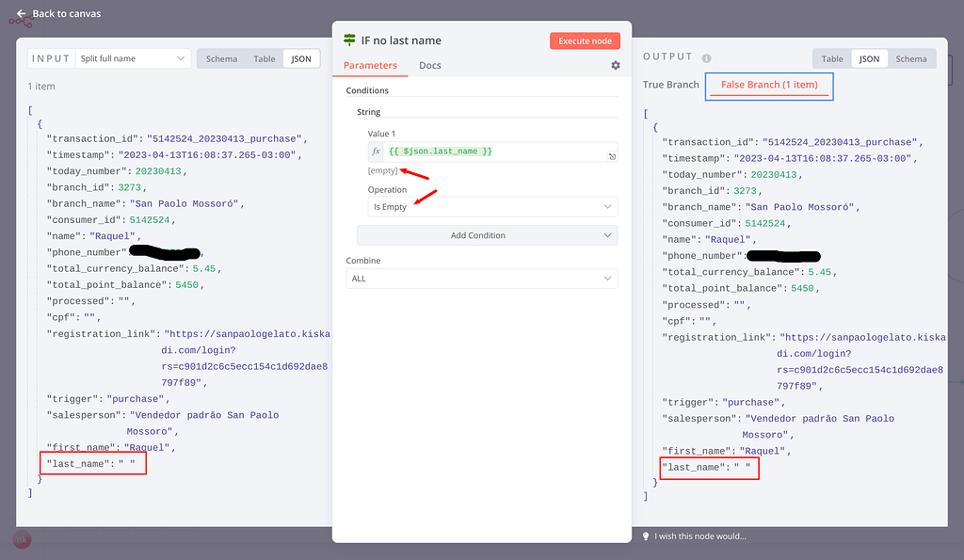The image size is (964, 560).
Task: Select Schema view in input panel
Action: 221,57
